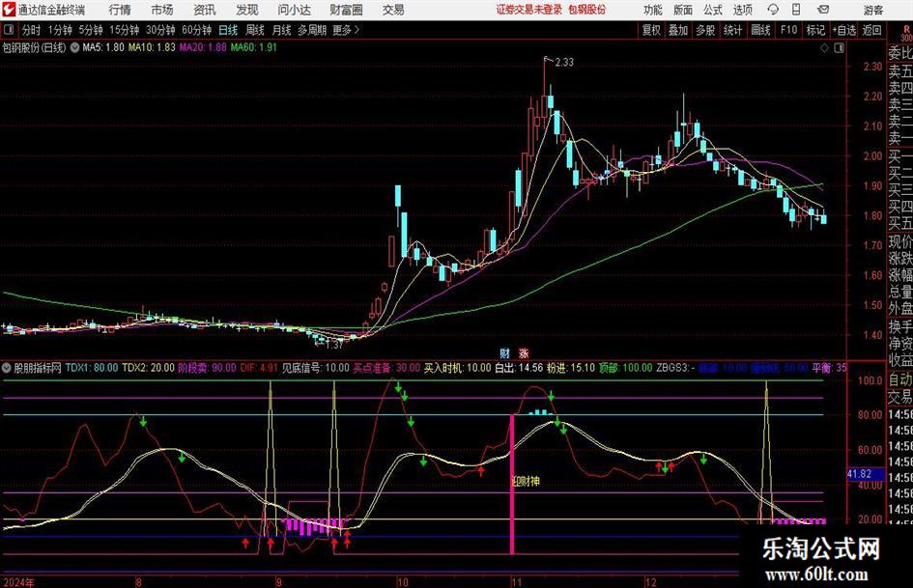Viewport: 913px width, 588px height.
Task: Switch to 1分钟 period tab
Action: point(60,30)
